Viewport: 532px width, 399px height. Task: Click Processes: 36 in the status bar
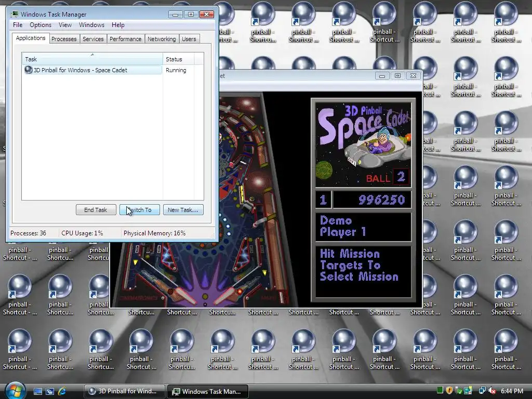coord(28,233)
